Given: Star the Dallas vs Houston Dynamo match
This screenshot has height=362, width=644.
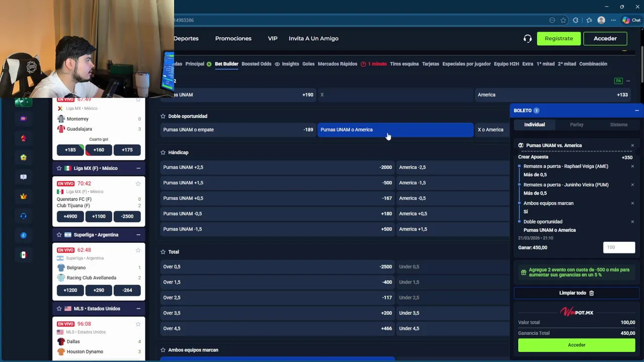Looking at the screenshot, I should [138, 324].
